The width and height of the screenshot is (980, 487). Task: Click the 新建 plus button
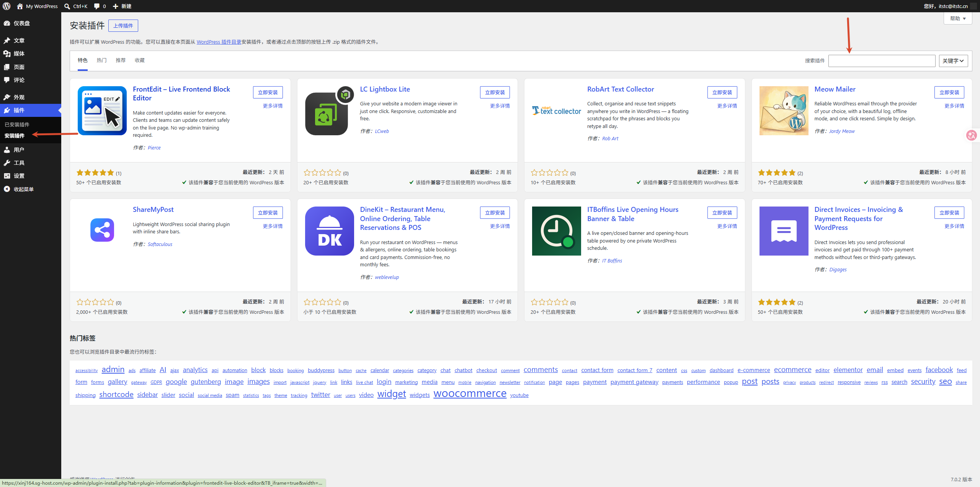tap(122, 6)
